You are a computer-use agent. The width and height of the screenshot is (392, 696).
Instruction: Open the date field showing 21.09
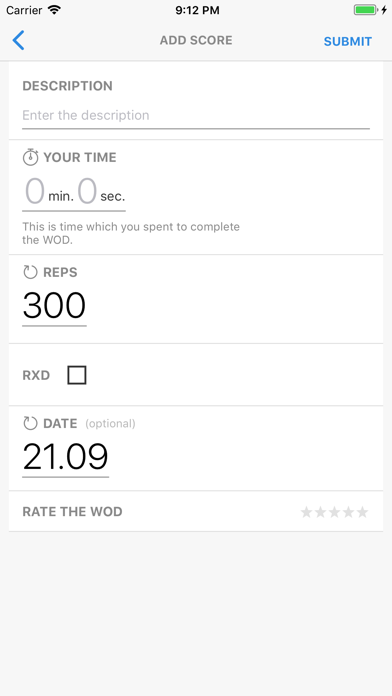coord(65,457)
